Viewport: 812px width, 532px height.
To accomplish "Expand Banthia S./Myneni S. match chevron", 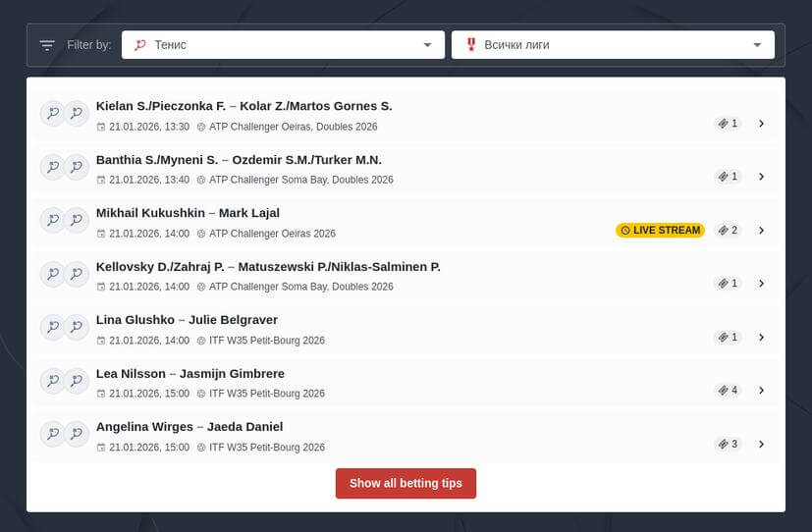I will (x=762, y=177).
